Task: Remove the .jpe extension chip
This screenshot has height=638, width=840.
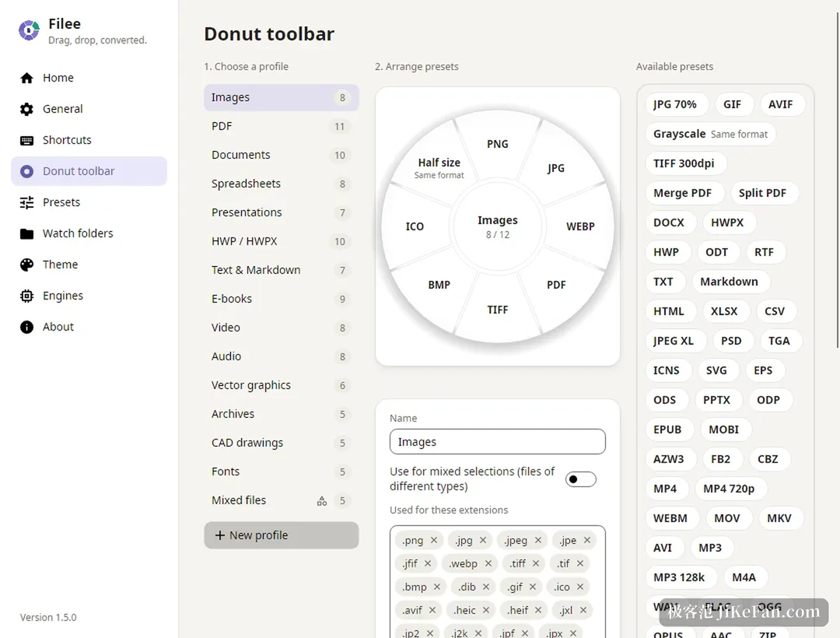Action: click(587, 540)
